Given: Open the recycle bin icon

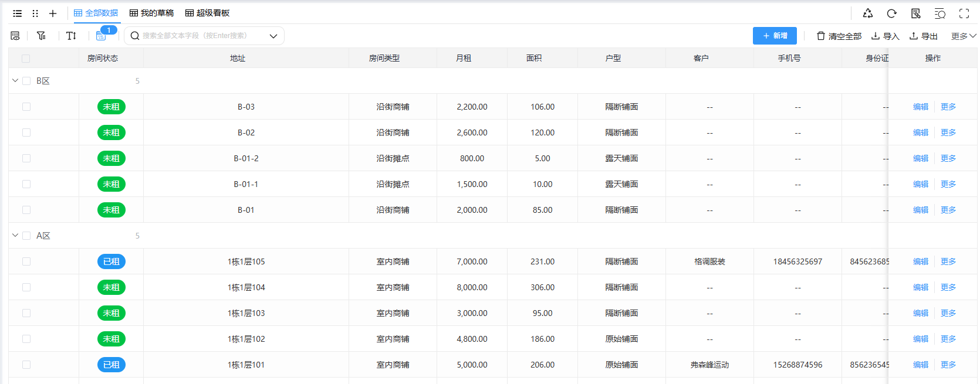Looking at the screenshot, I should point(868,13).
